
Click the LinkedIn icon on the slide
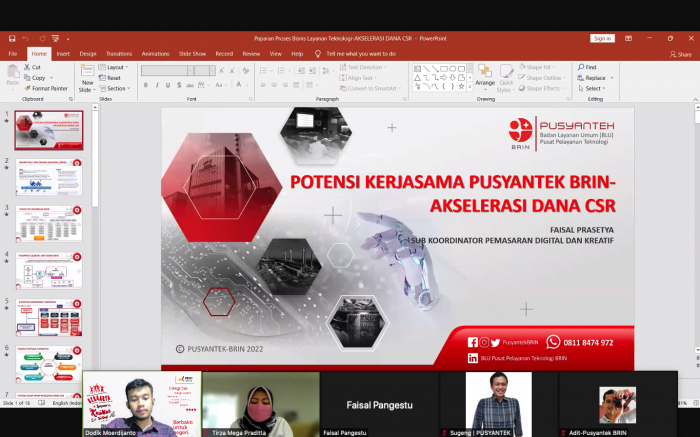[x=472, y=358]
